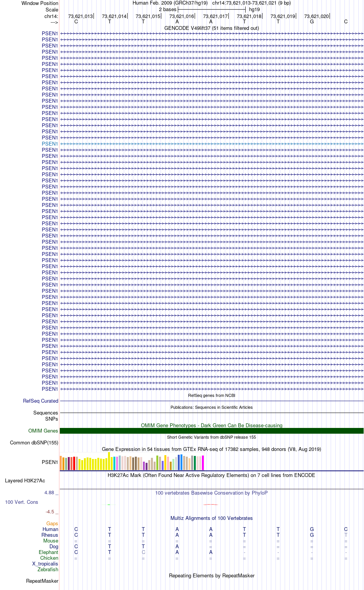The width and height of the screenshot is (364, 590).
Task: Click the OMIM Genes track label
Action: tap(43, 431)
